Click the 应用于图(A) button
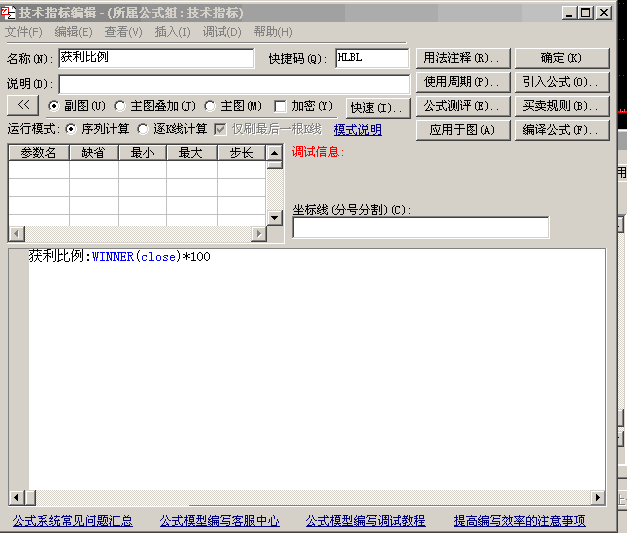 463,130
